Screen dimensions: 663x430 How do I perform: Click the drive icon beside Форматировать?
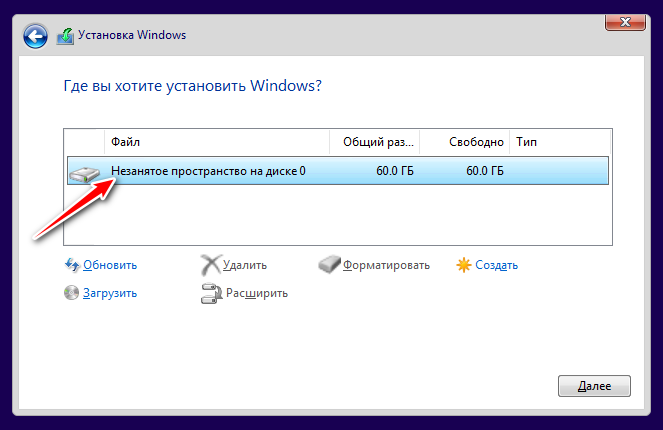pyautogui.click(x=329, y=265)
